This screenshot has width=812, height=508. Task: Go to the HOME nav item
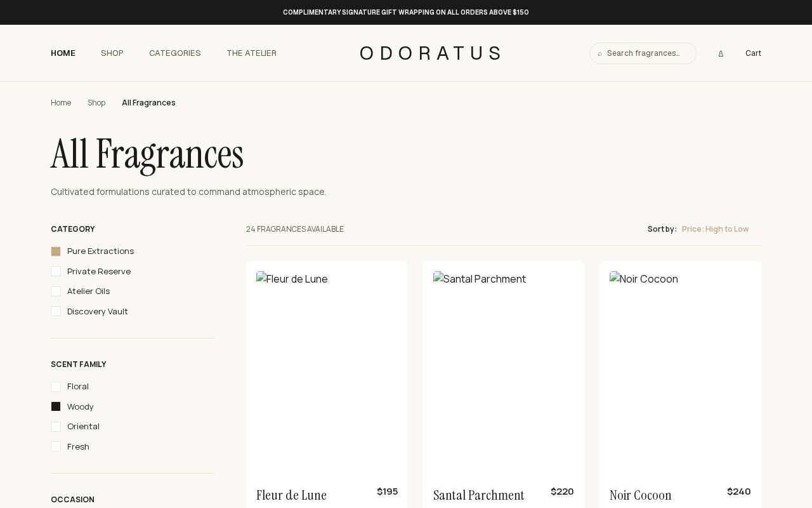coord(63,53)
